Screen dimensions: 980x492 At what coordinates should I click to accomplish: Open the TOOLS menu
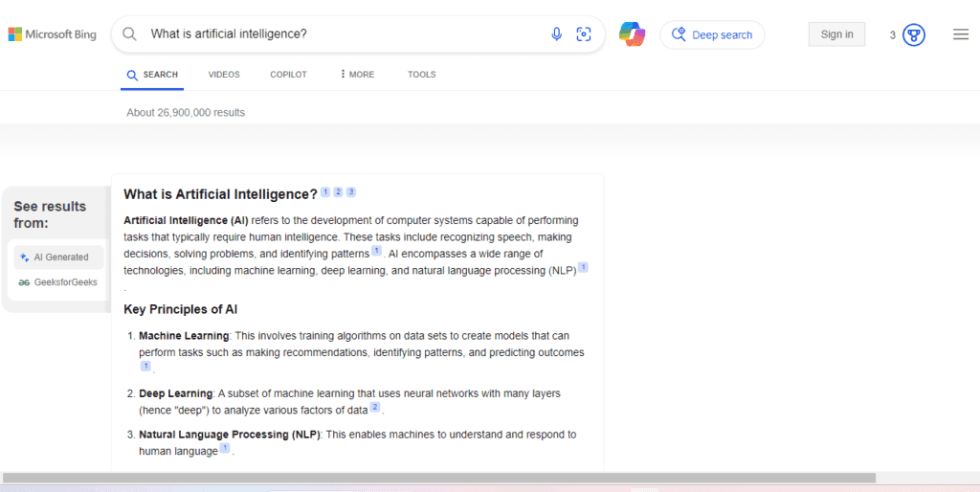click(x=422, y=75)
